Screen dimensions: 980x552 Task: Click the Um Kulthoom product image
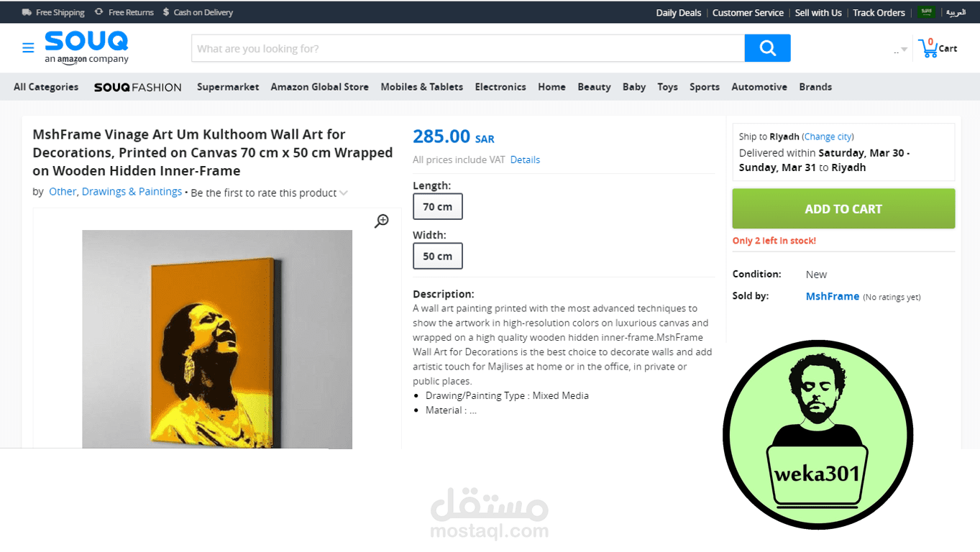(x=217, y=339)
